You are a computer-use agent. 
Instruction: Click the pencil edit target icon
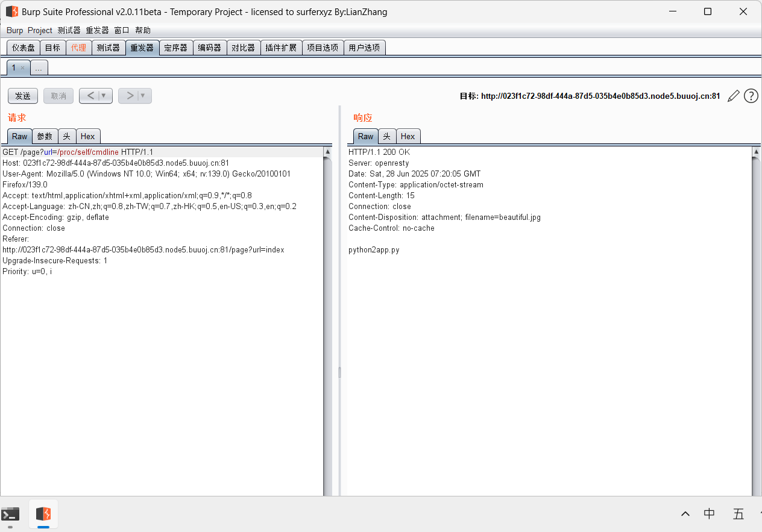click(x=734, y=96)
